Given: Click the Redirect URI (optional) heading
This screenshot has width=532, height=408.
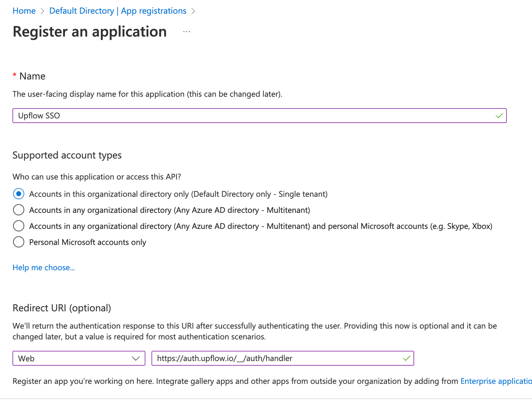Looking at the screenshot, I should (x=62, y=308).
